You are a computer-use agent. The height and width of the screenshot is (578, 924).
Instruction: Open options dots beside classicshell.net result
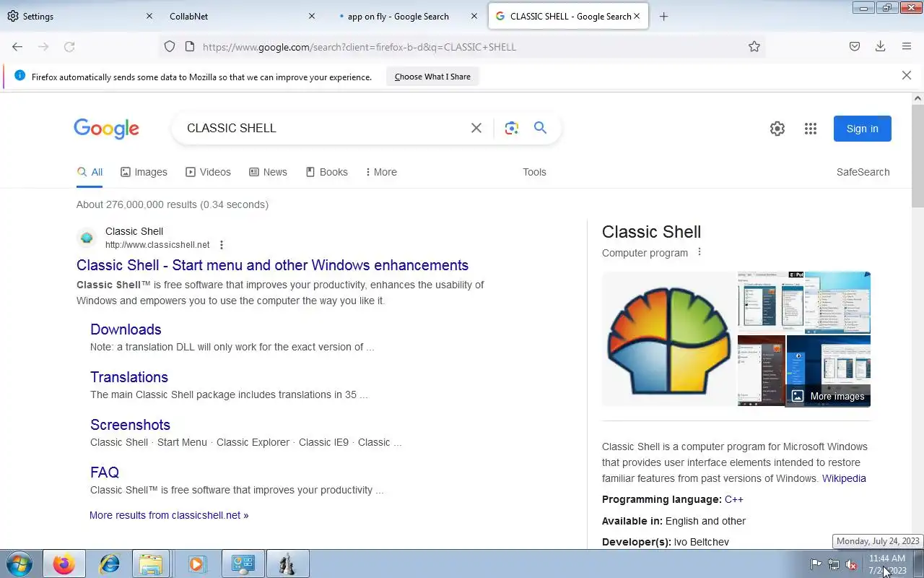tap(222, 245)
